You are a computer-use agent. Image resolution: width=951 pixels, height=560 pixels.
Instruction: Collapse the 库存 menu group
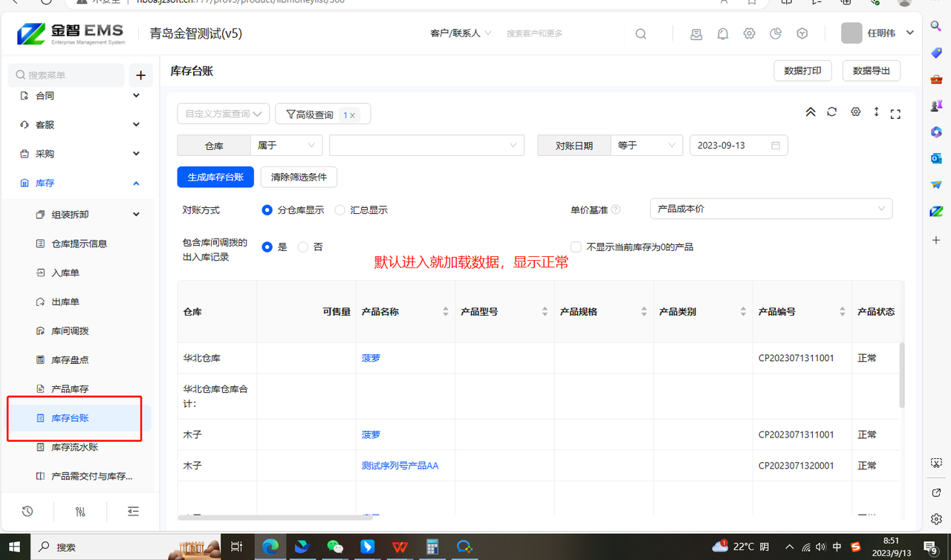[136, 183]
